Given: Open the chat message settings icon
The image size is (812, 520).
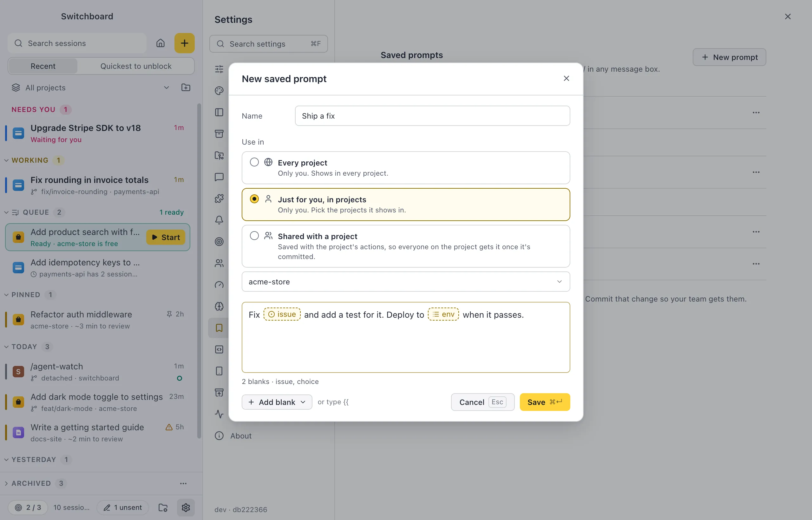Looking at the screenshot, I should [x=219, y=177].
